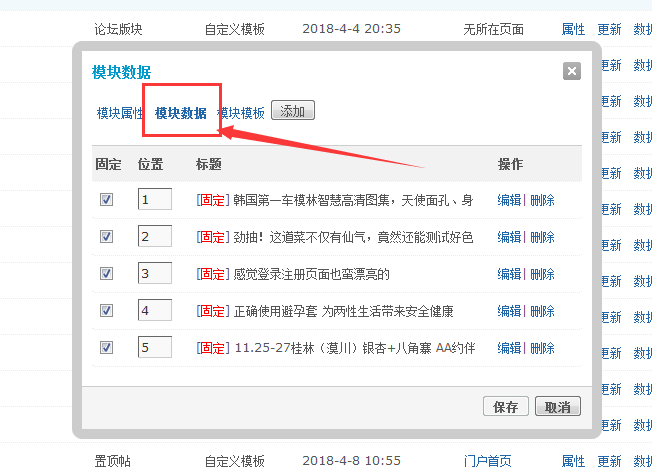Click the 添加 button
652x469 pixels.
293,110
